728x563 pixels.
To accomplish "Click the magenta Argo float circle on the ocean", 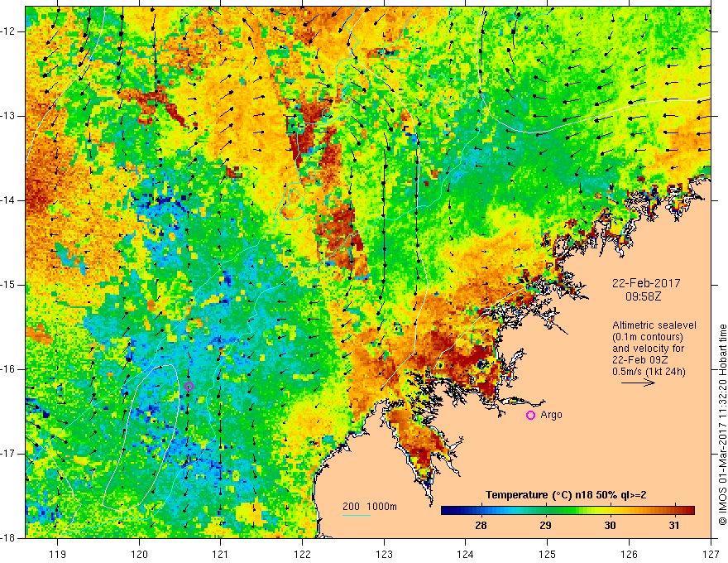I will [189, 386].
